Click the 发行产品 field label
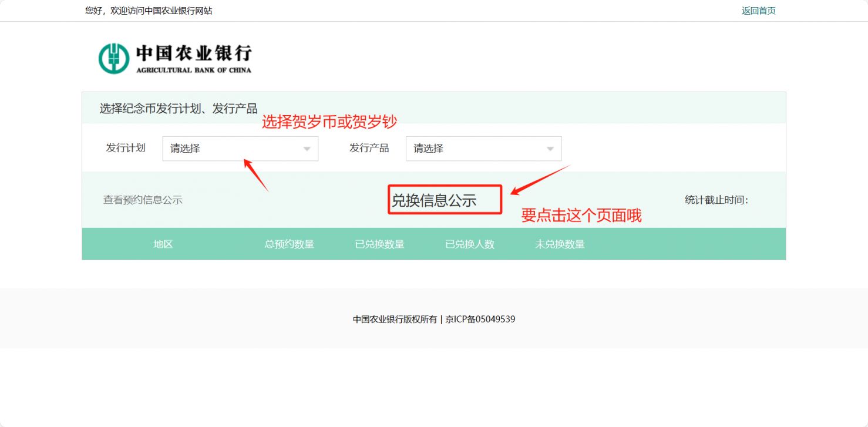868x427 pixels. click(369, 148)
